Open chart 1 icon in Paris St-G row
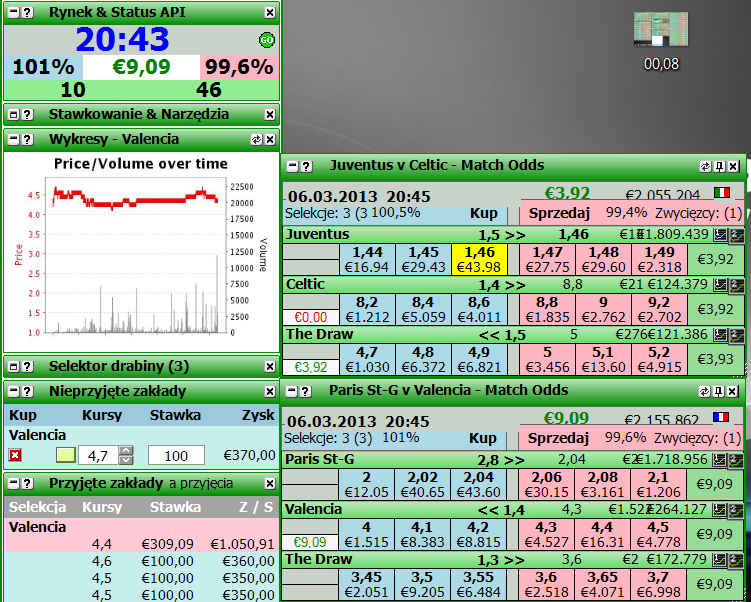The width and height of the screenshot is (751, 602). pyautogui.click(x=719, y=460)
